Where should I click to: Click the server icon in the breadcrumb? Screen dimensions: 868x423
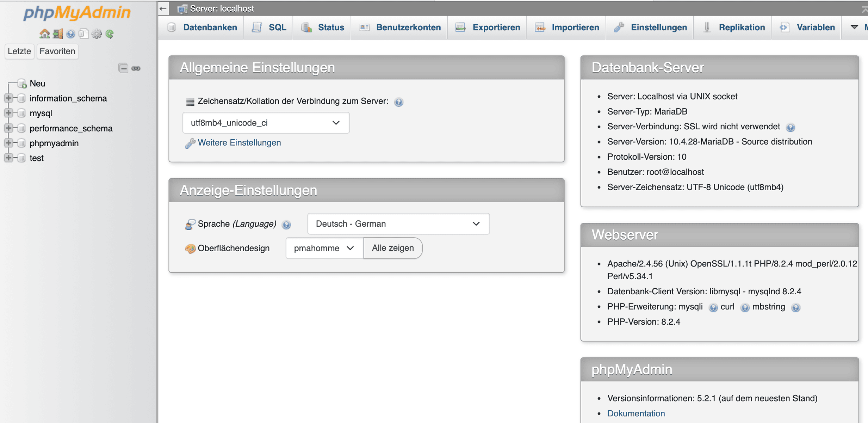click(x=182, y=9)
